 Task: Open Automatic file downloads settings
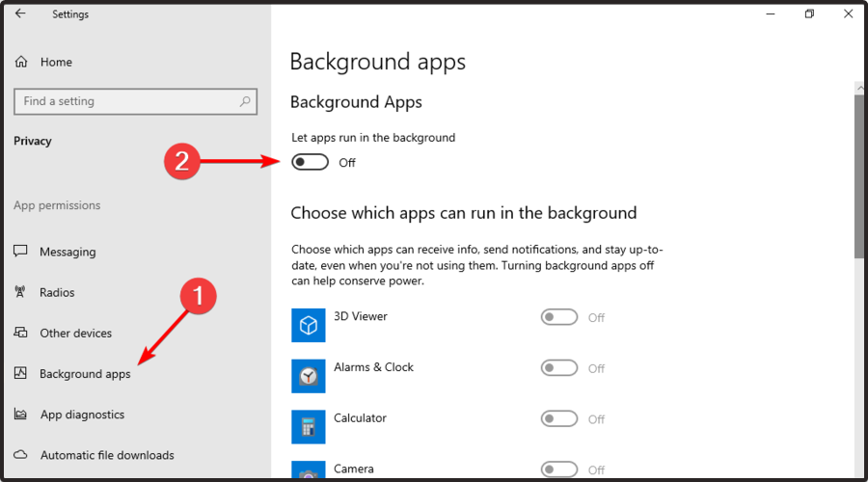pos(106,455)
